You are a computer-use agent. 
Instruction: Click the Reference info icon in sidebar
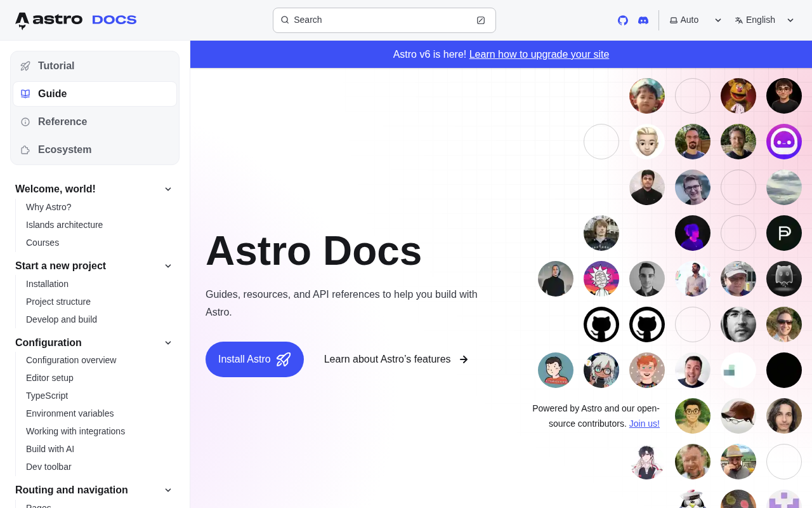tap(25, 122)
